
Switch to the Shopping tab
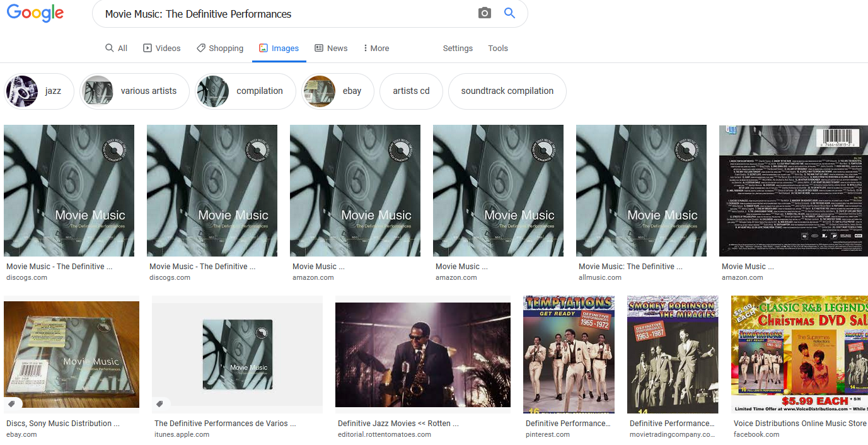pyautogui.click(x=220, y=48)
